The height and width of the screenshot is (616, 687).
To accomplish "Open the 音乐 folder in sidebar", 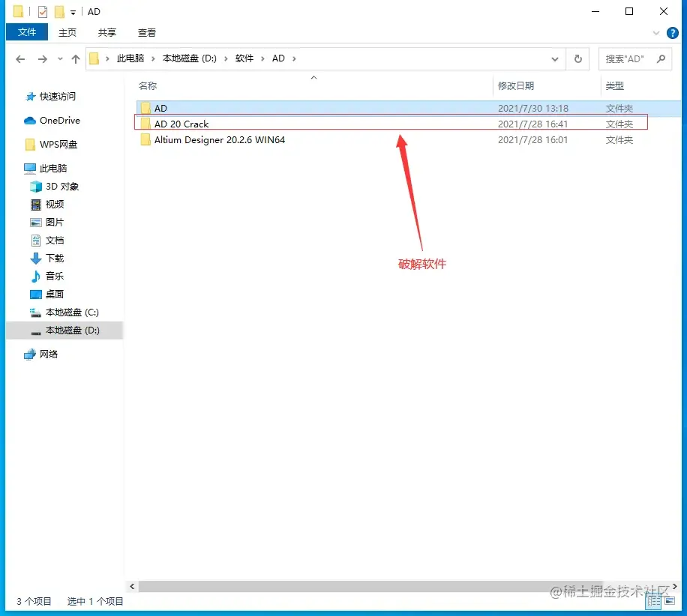I will (55, 277).
